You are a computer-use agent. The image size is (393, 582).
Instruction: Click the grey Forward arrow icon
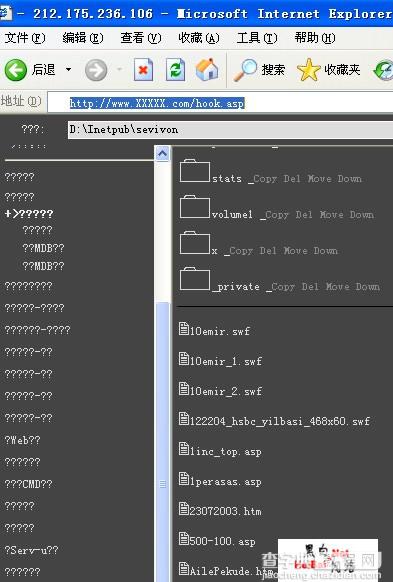96,70
